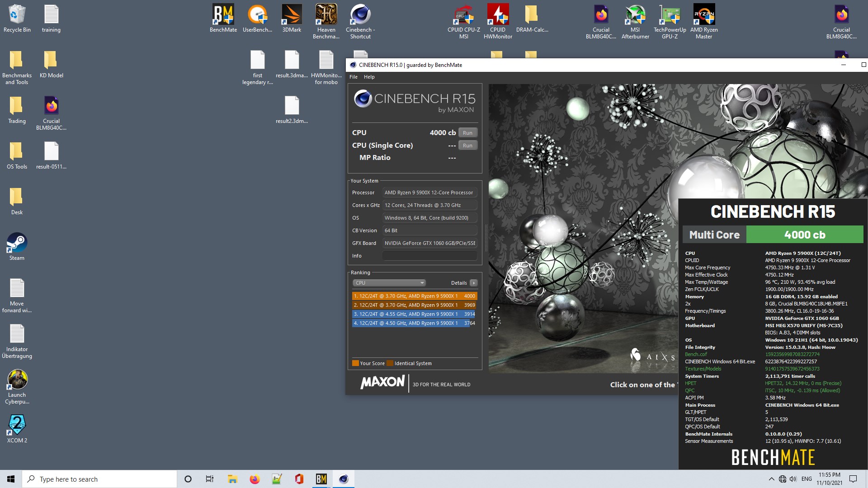Select the Move forward text file
This screenshot has width=868, height=488.
17,296
